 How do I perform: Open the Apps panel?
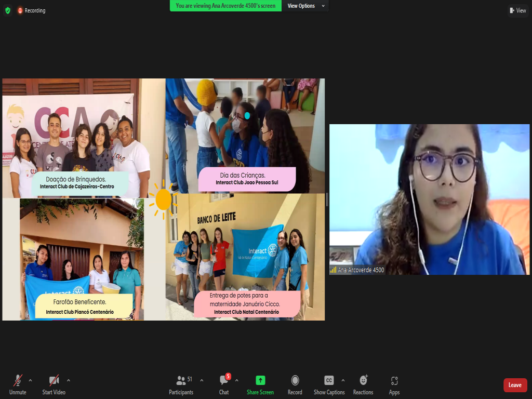394,380
